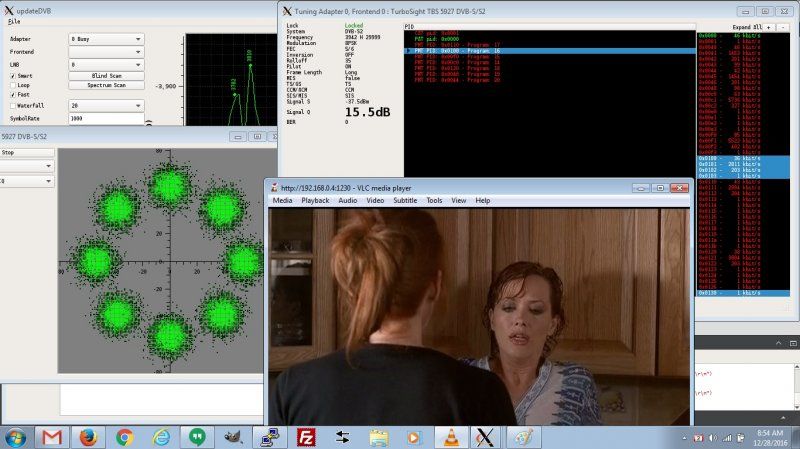Switch to VLC via the taskbar cone icon

pyautogui.click(x=451, y=438)
